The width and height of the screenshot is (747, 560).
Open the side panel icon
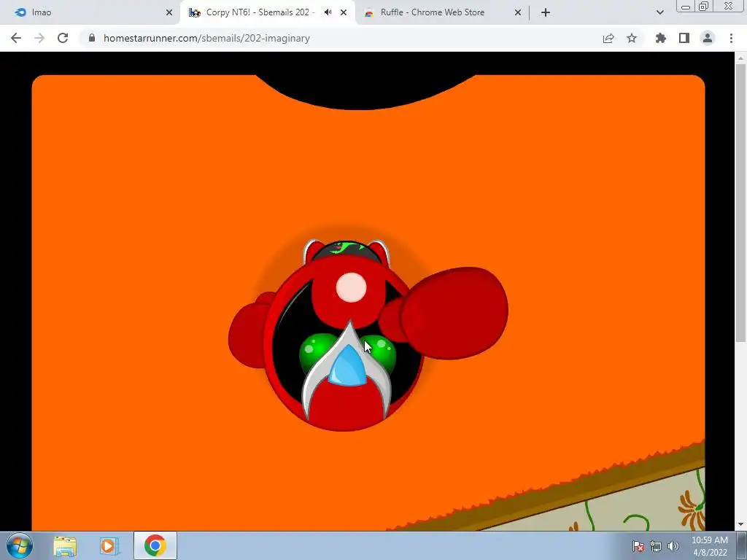[x=684, y=38]
